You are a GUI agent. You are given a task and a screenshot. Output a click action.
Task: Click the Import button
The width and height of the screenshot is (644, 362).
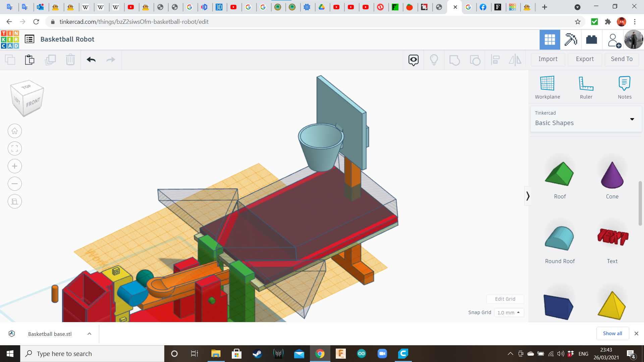548,59
